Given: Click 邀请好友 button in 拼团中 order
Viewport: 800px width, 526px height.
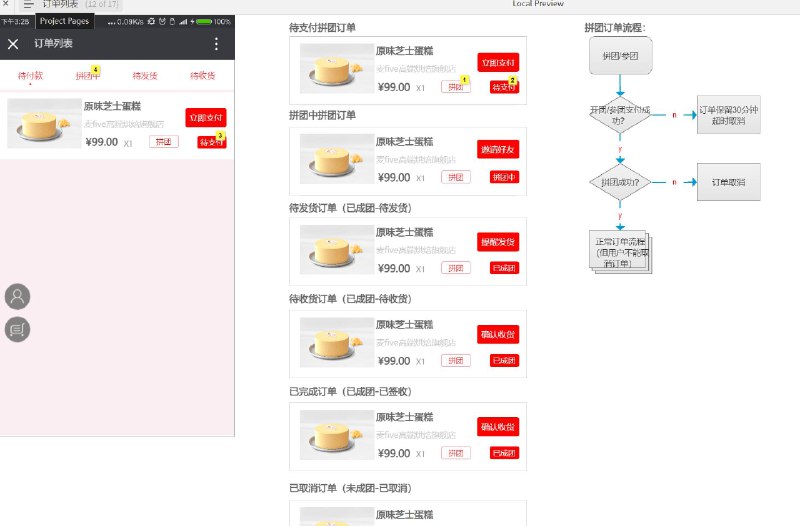Looking at the screenshot, I should point(498,149).
